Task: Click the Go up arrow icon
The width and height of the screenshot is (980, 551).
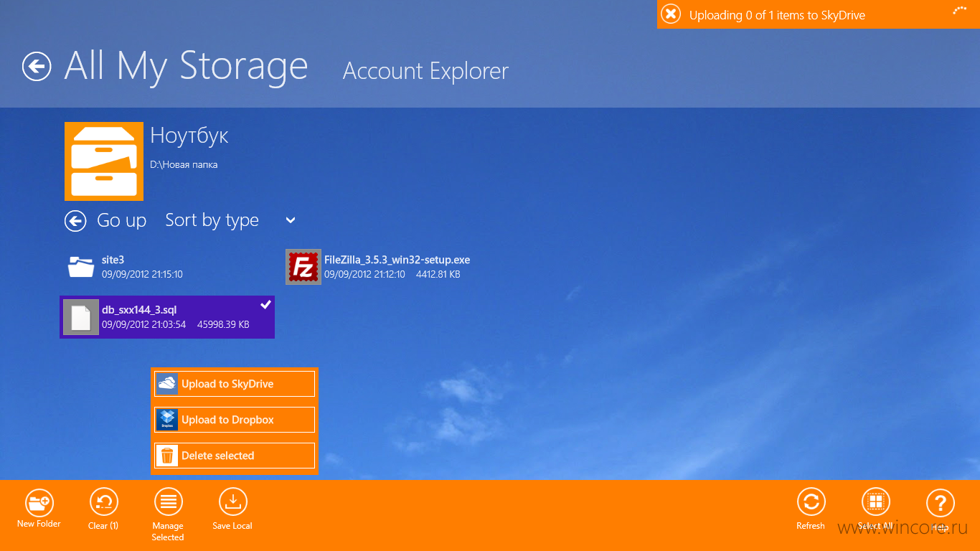Action: (x=75, y=221)
